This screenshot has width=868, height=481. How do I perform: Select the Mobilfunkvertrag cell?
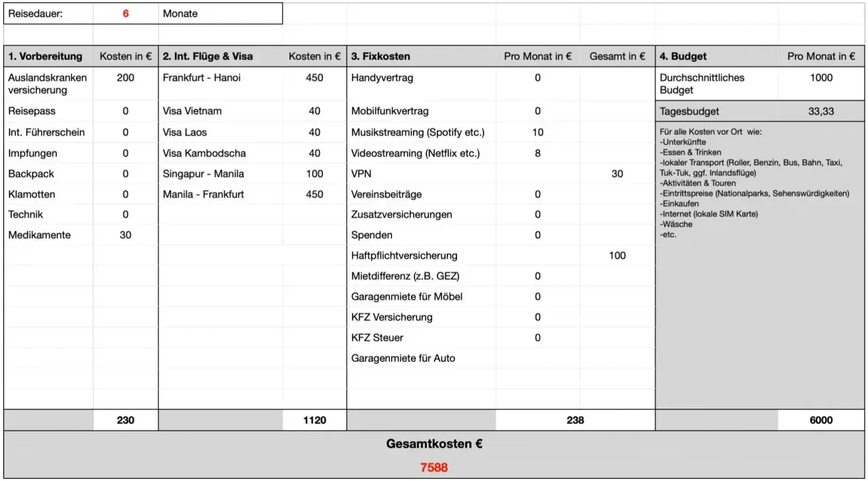421,111
